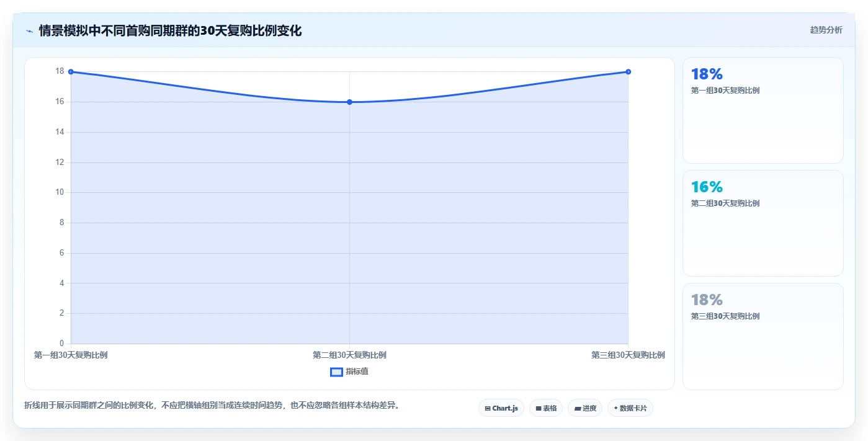This screenshot has width=868, height=441.
Task: Select the 数据卡片 tag
Action: [630, 408]
